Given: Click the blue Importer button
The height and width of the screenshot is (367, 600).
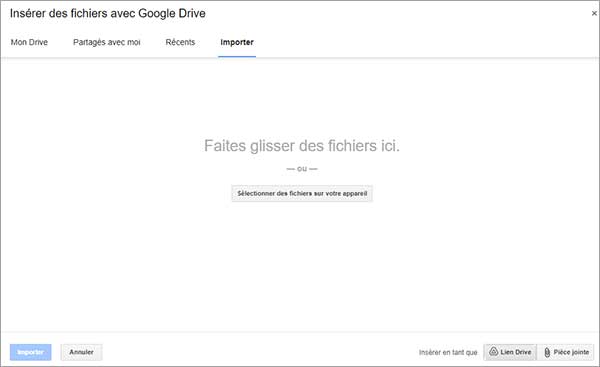Looking at the screenshot, I should 31,352.
